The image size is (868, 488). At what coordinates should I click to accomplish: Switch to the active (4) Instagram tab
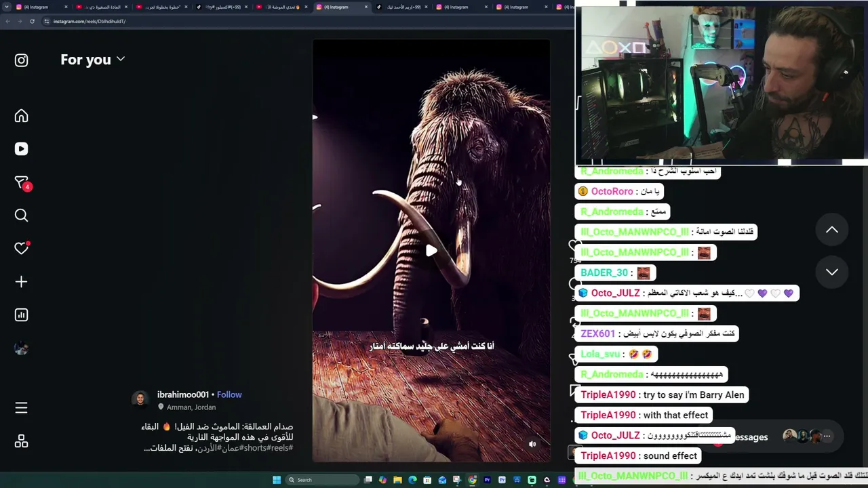pyautogui.click(x=342, y=7)
